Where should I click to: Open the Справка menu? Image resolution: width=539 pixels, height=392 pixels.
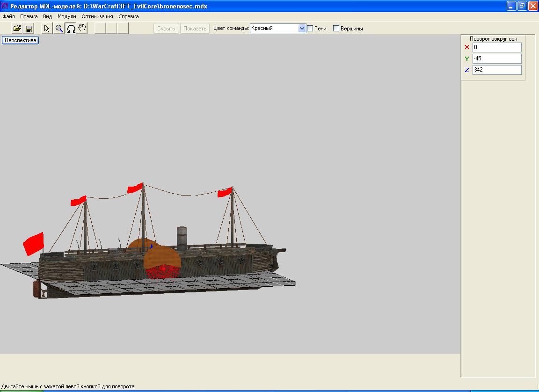(129, 16)
